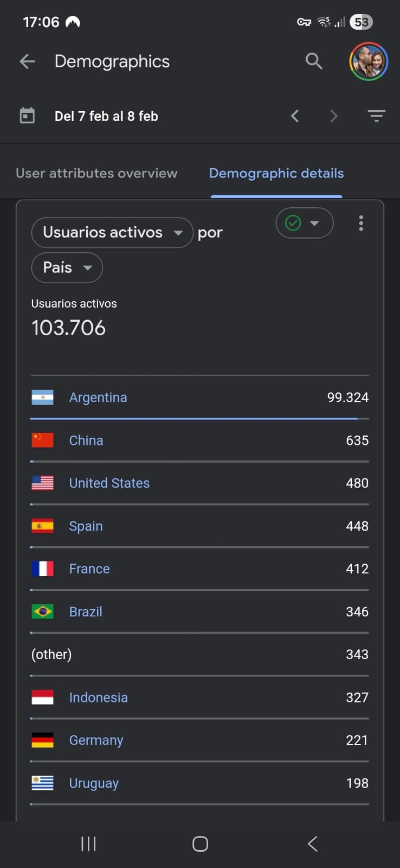400x868 pixels.
Task: Open the filter options
Action: tap(376, 116)
